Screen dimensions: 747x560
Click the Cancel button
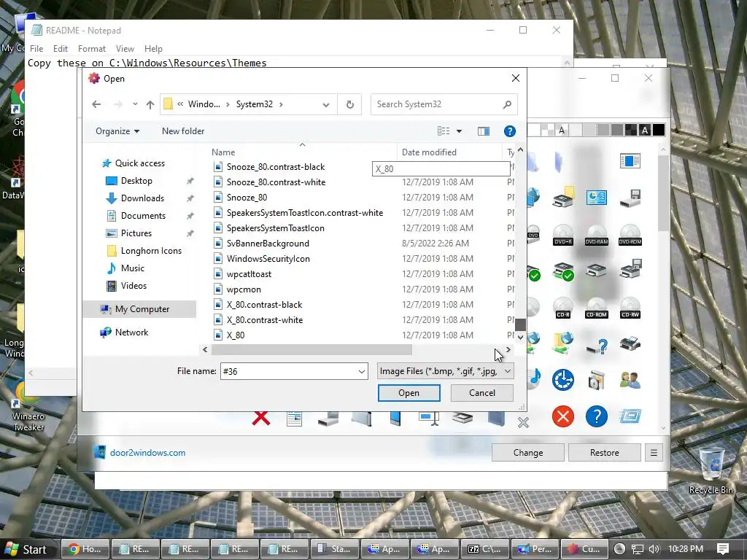point(481,393)
